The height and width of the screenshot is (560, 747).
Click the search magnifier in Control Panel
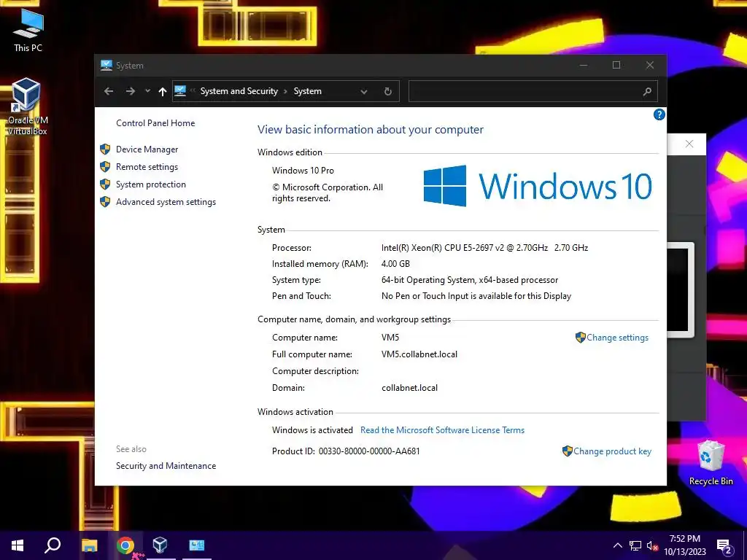click(x=647, y=91)
